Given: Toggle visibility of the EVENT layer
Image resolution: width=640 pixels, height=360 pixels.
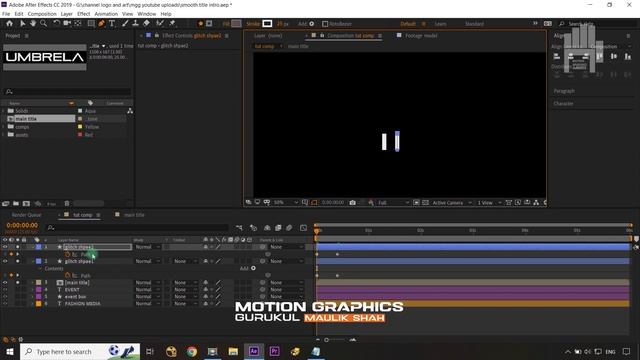Looking at the screenshot, I should pos(5,289).
